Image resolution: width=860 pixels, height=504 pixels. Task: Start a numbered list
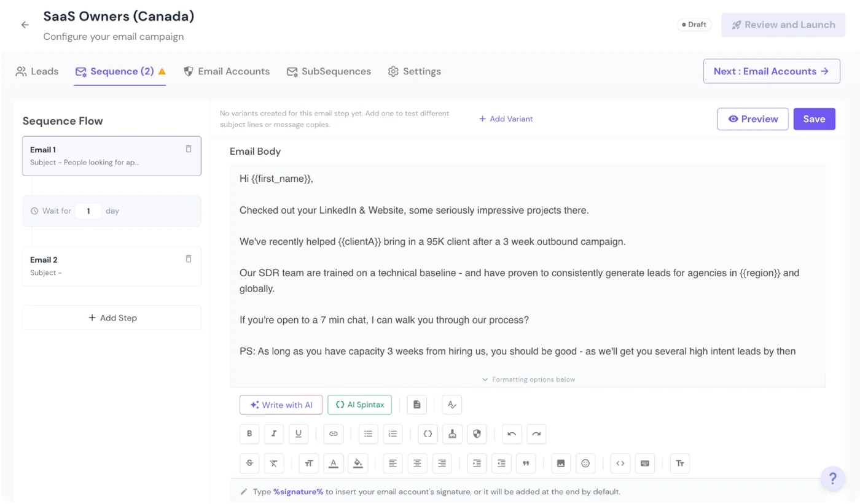393,433
